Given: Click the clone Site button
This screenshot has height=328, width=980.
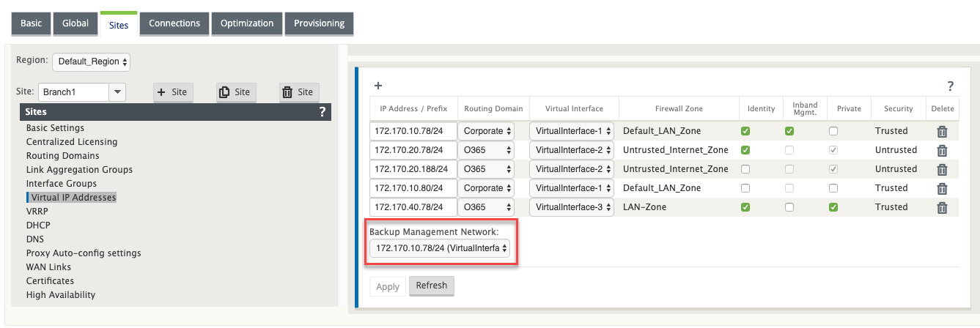Looking at the screenshot, I should tap(236, 92).
